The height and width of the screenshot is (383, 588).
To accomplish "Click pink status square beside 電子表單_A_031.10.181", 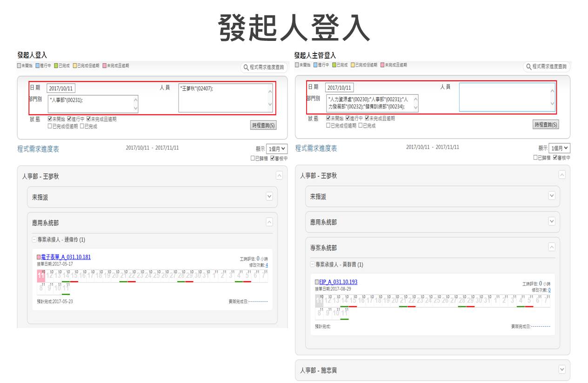I will click(39, 257).
